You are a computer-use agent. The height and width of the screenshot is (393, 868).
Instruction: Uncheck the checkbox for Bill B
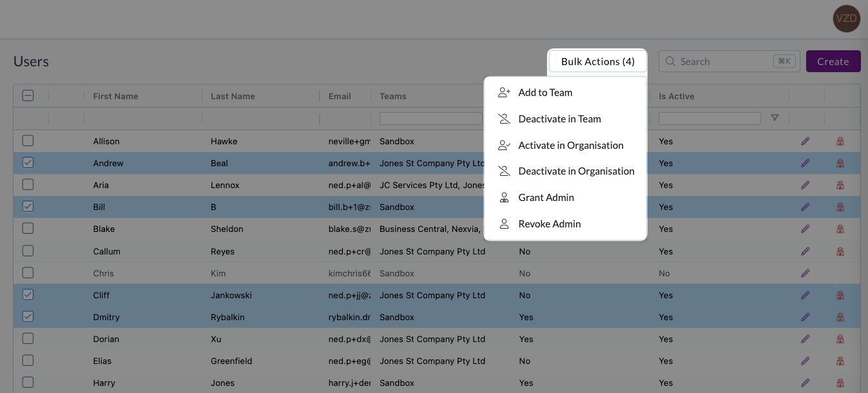[x=28, y=207]
